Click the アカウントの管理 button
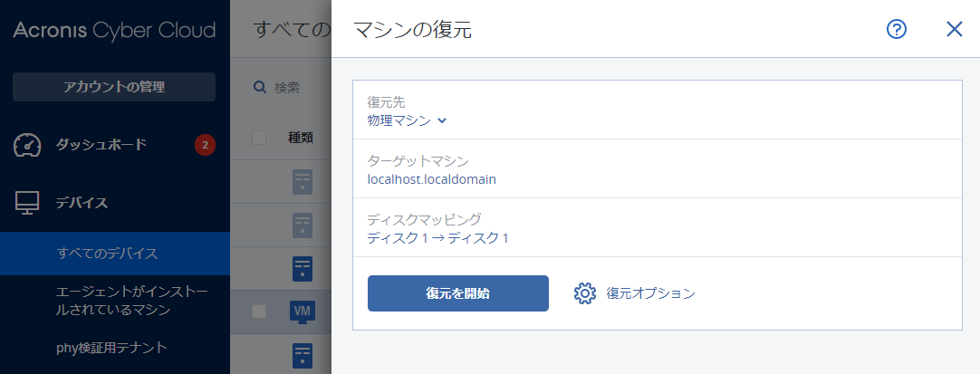 click(x=114, y=87)
